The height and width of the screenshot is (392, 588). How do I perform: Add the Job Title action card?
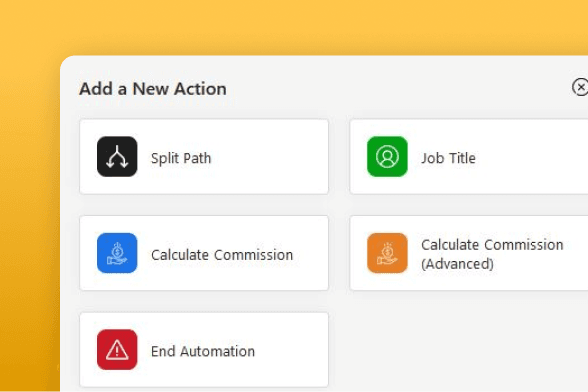coord(469,156)
